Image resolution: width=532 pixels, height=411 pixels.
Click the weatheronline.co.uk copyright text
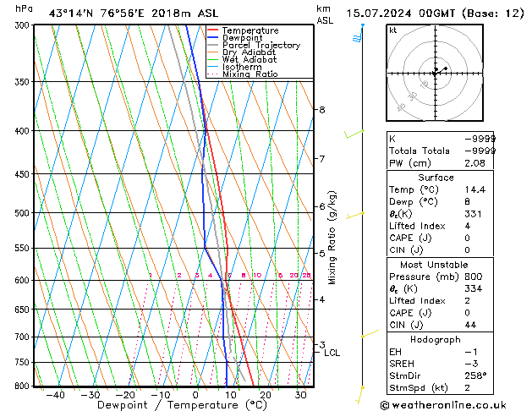tap(443, 405)
